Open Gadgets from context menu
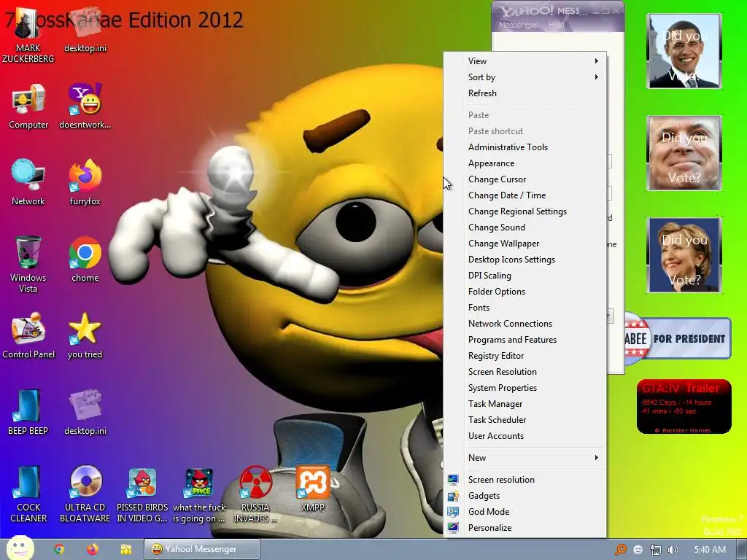Viewport: 747px width, 560px height. point(525,496)
